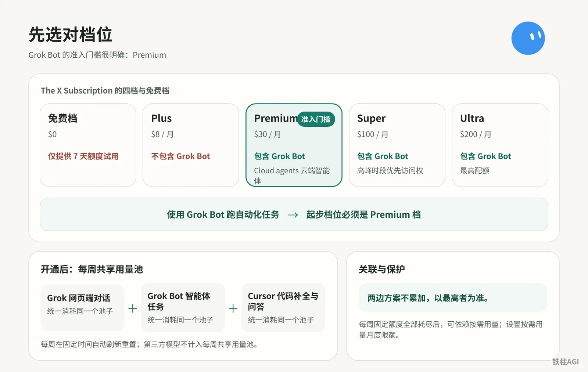Viewport: 588px width, 372px height.
Task: Click the text "Cloud agents 云端智能体"
Action: coord(292,176)
